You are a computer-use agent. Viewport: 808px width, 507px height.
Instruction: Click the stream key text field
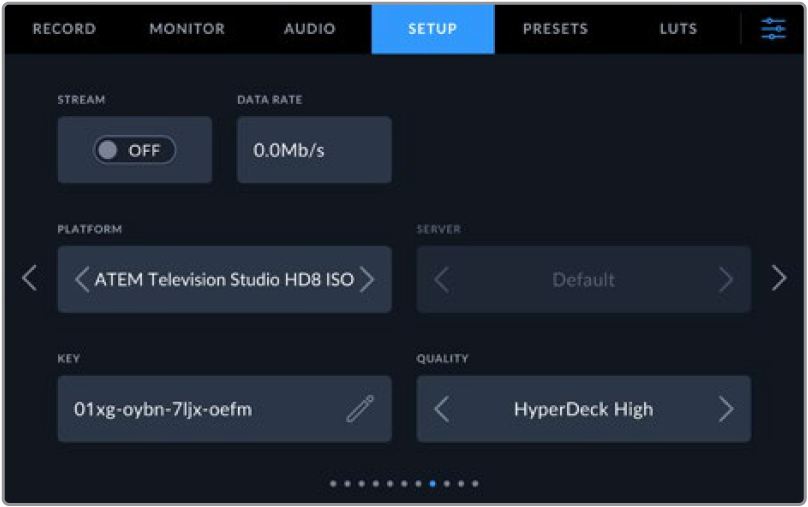(224, 409)
